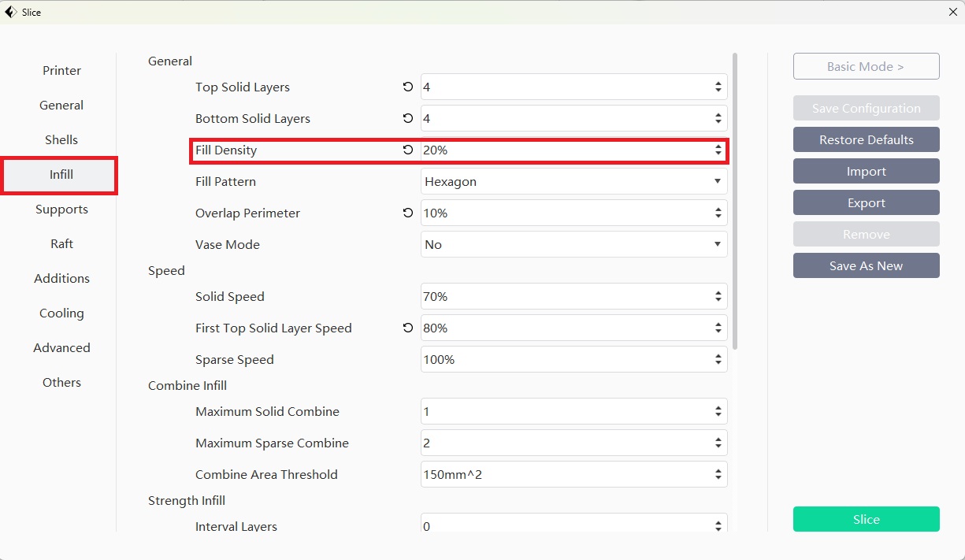Go to the Printer tab

pos(61,71)
